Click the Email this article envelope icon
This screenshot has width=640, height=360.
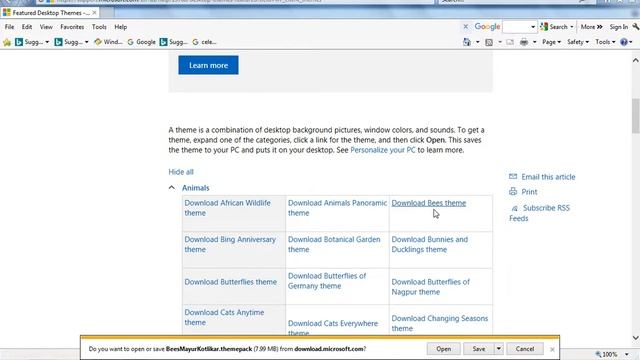click(513, 176)
